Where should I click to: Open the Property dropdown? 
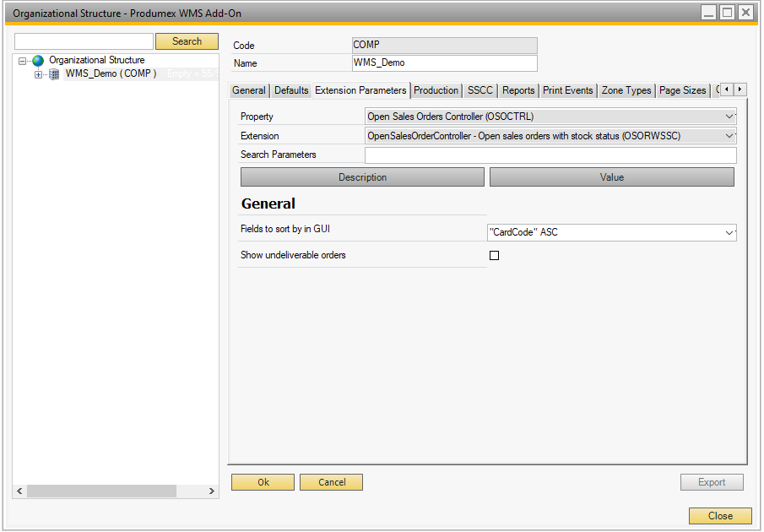click(x=729, y=117)
